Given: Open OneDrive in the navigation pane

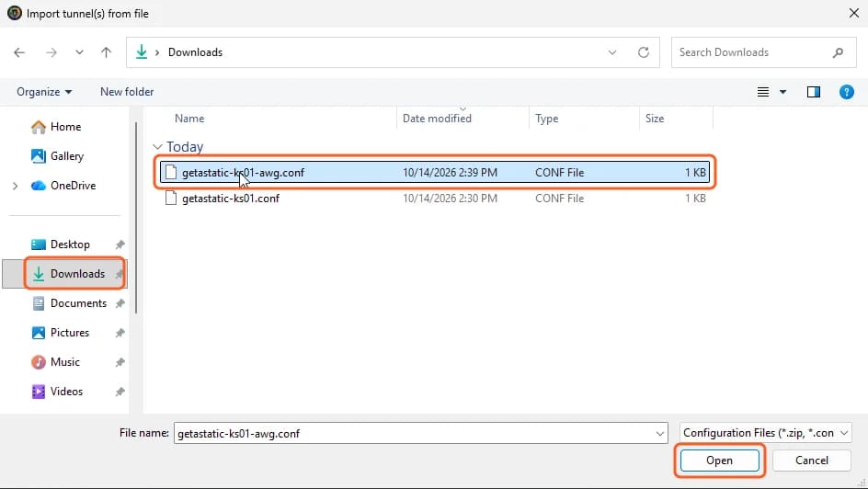Looking at the screenshot, I should [63, 186].
